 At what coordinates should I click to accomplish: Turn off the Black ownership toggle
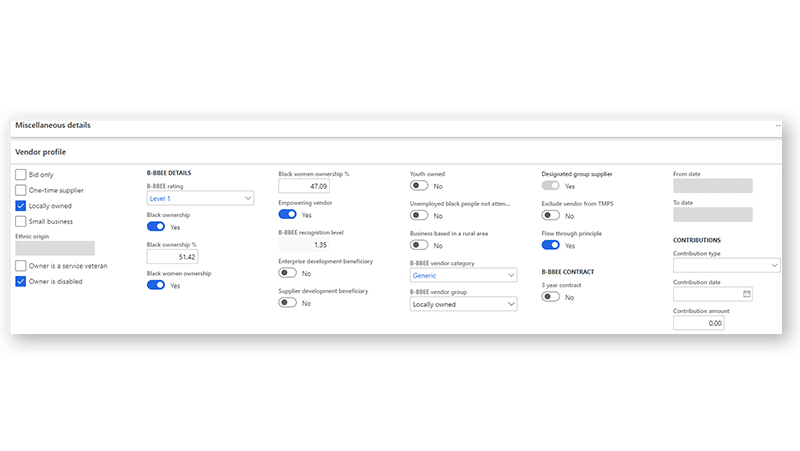tap(156, 227)
